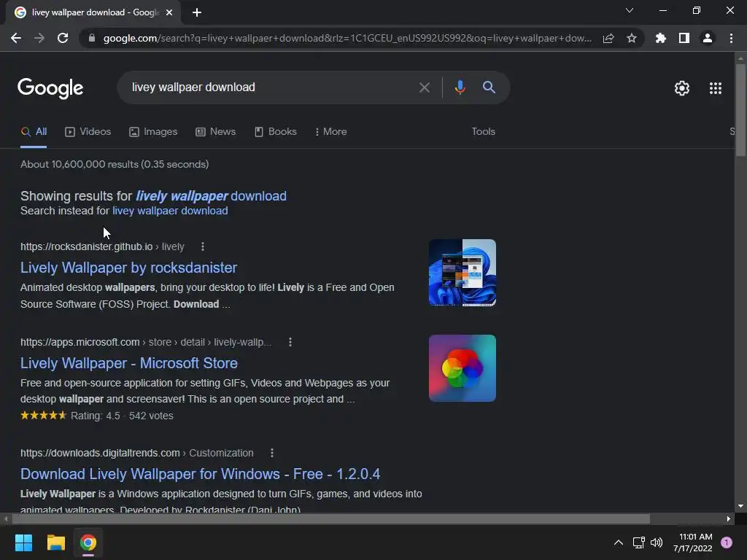
Task: Open Google quick settings gear
Action: pos(682,88)
